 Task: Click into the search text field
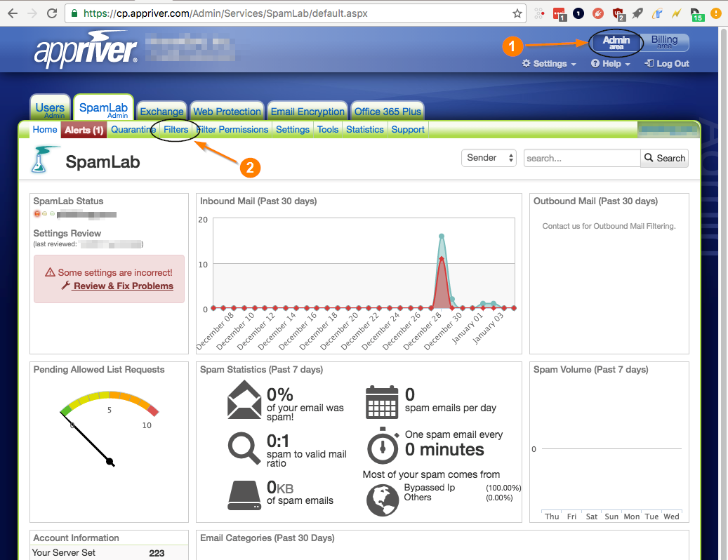point(582,158)
